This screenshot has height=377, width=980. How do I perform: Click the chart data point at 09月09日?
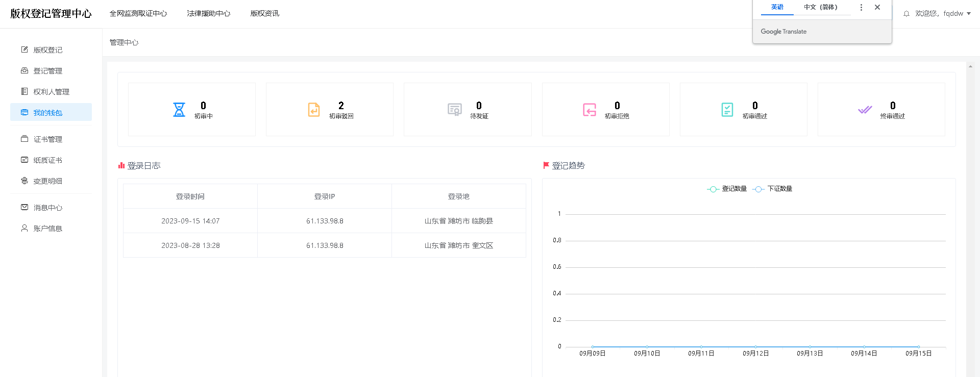[593, 347]
